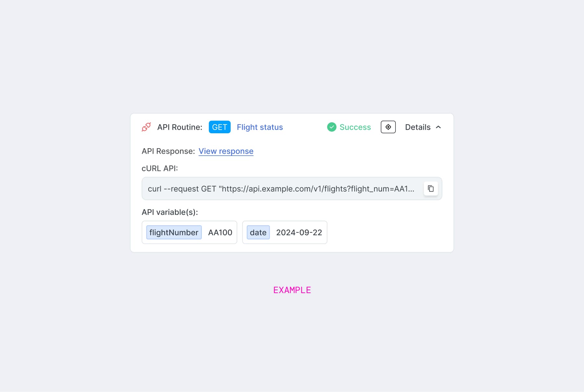Click the 2024-09-22 date value chip
The height and width of the screenshot is (392, 584).
(298, 232)
